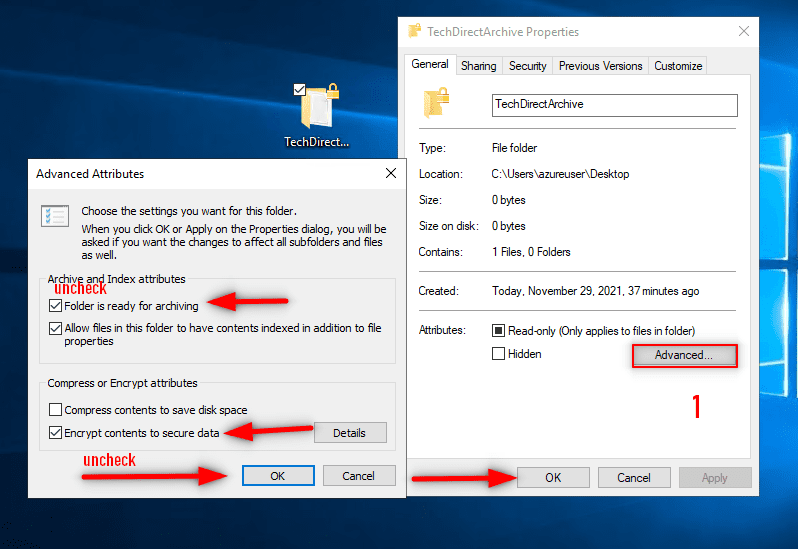This screenshot has width=798, height=551.
Task: Click the folder icon in Properties title bar
Action: [x=415, y=31]
